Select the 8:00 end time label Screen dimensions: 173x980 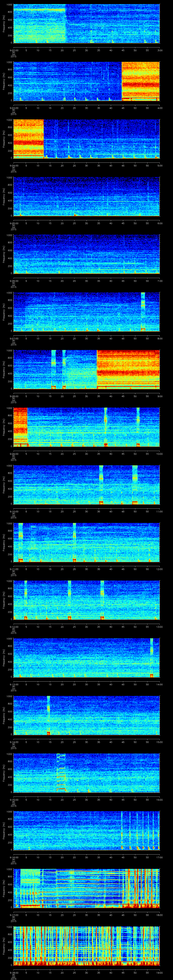(160, 339)
